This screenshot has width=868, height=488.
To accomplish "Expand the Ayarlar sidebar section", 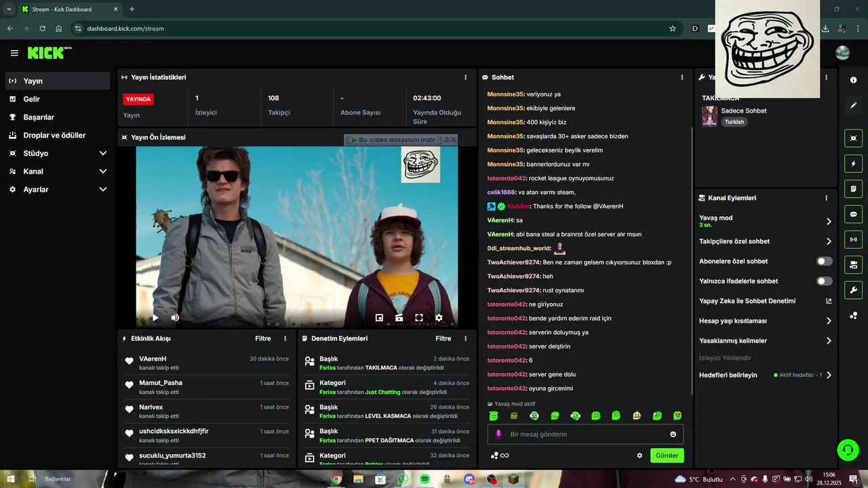I will (x=103, y=190).
